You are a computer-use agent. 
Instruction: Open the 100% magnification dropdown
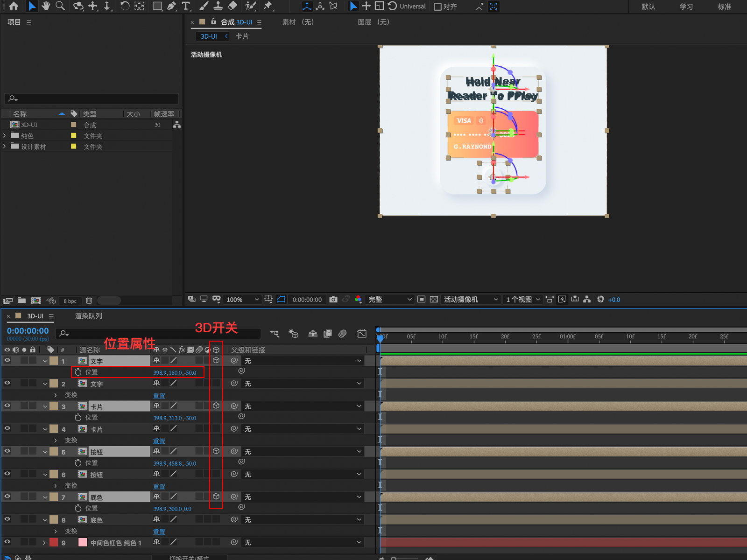[x=242, y=300]
